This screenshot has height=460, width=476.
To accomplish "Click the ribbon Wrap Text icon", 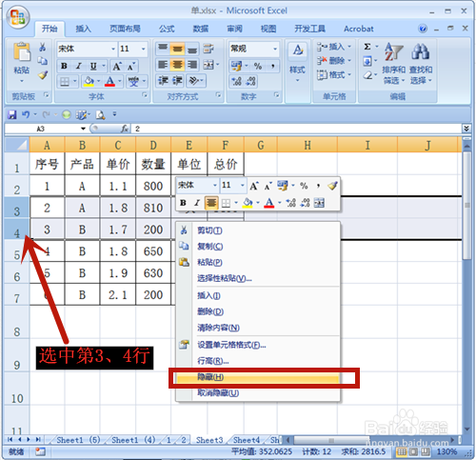I will point(208,49).
